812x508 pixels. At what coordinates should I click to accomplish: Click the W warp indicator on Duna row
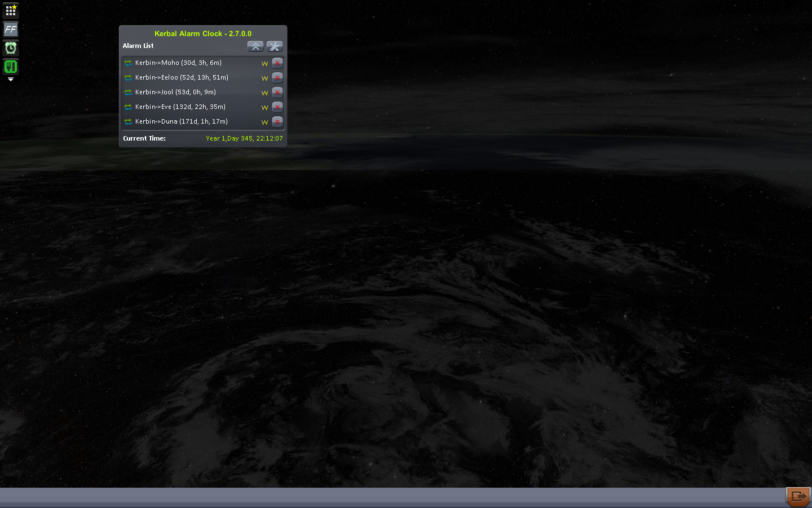click(264, 122)
